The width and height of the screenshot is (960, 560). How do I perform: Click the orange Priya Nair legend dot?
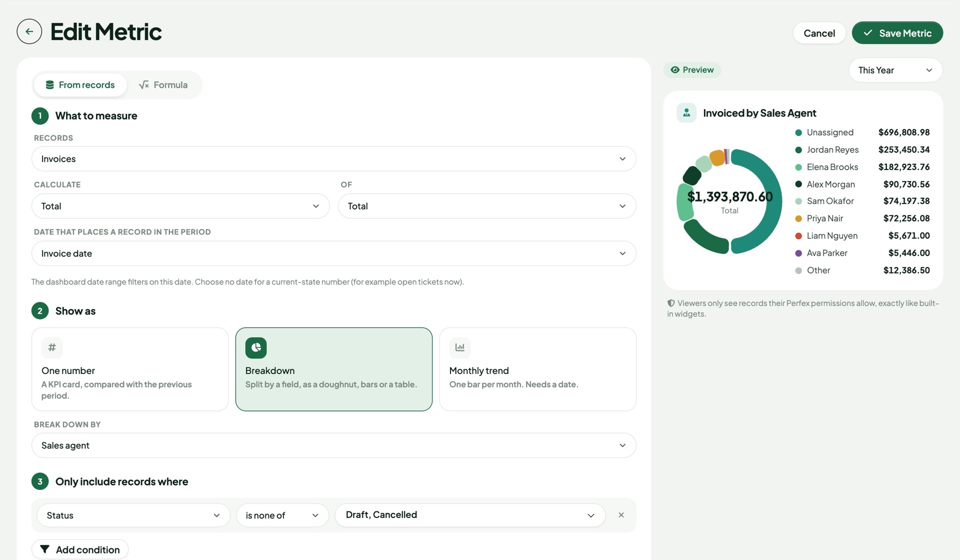(x=798, y=218)
